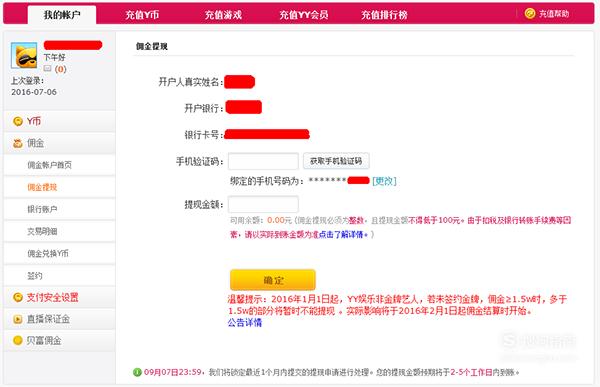This screenshot has width=600, height=387.
Task: Switch to the 充值Y币 tab
Action: [x=142, y=15]
